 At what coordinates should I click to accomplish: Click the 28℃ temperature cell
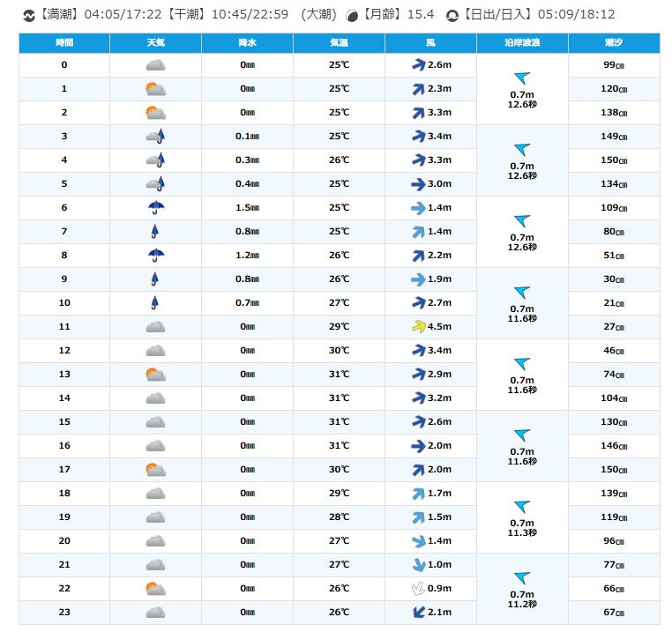(339, 517)
